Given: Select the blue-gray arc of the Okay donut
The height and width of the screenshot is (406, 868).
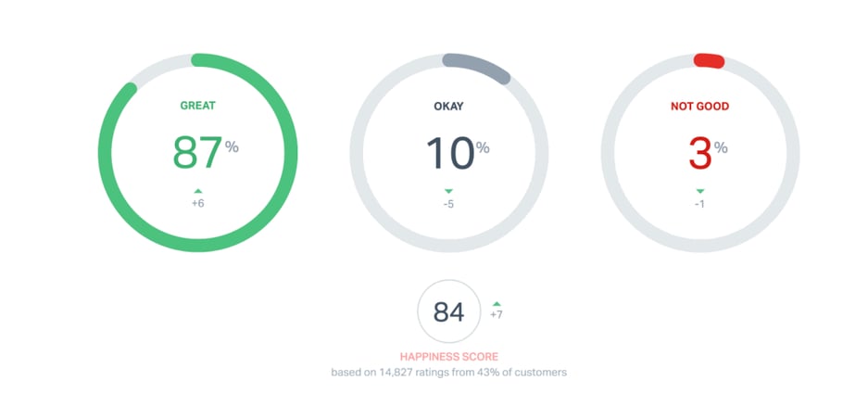Looking at the screenshot, I should click(x=478, y=67).
